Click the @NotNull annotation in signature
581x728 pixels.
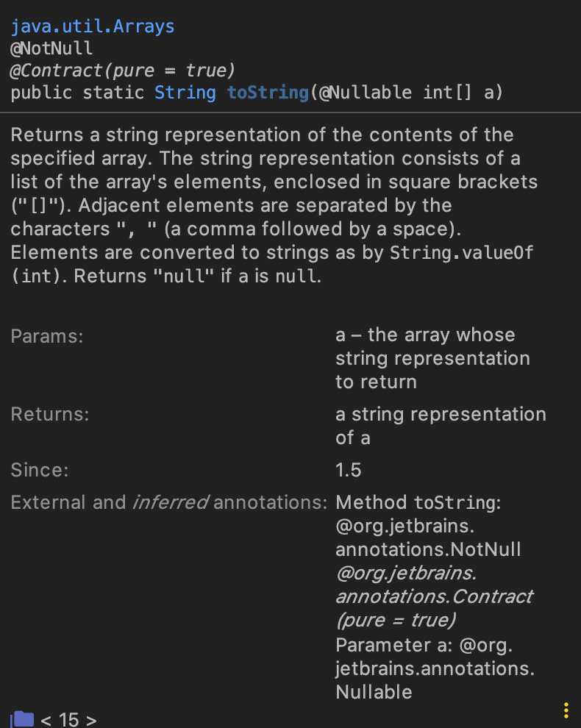pos(51,49)
